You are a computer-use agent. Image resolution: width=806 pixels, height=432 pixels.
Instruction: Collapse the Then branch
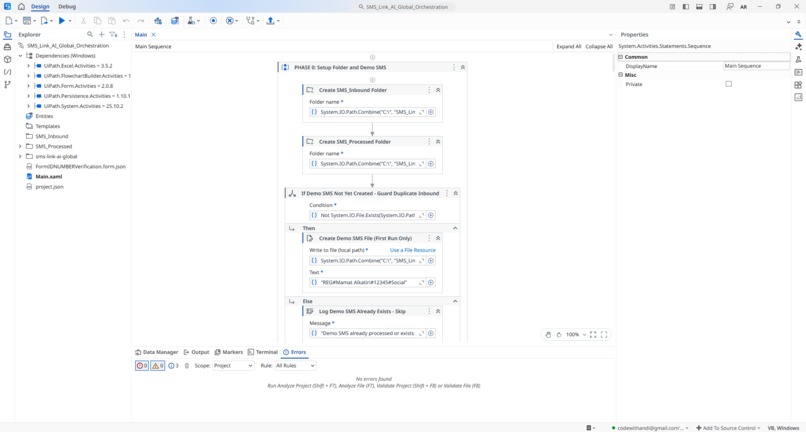click(x=455, y=228)
